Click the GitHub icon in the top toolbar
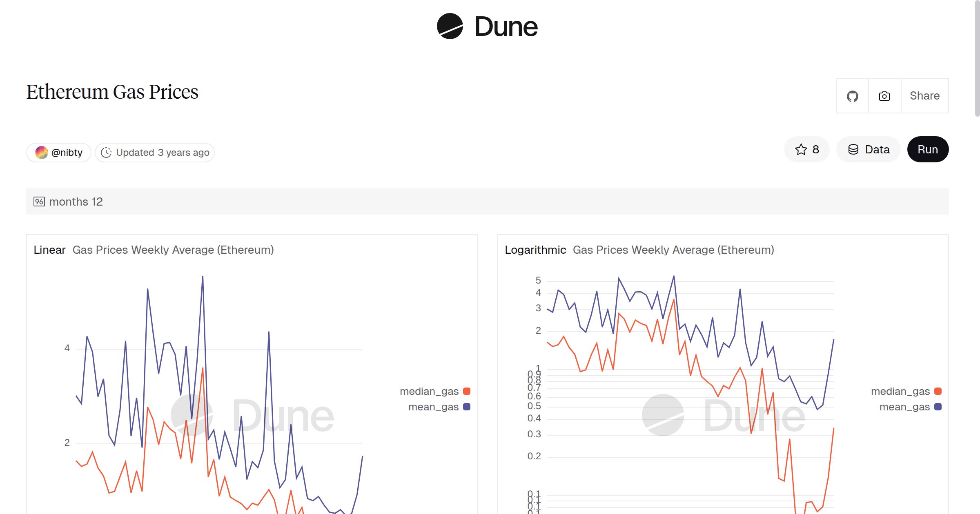 click(852, 96)
